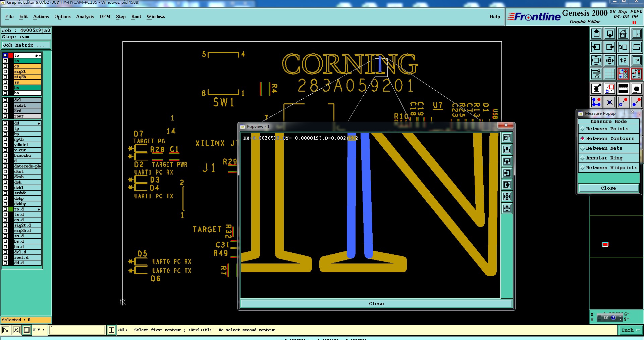
Task: Check the drl layer checkbox
Action: pos(5,100)
